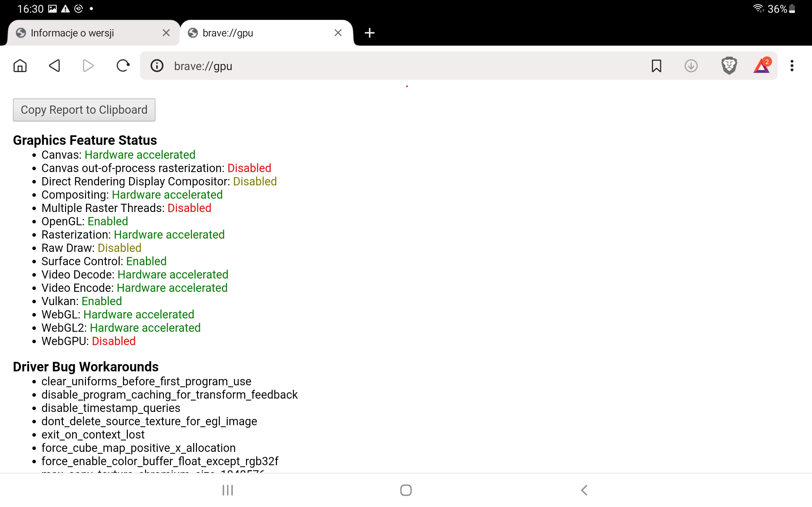This screenshot has height=507, width=812.
Task: Tap the Android back button
Action: pyautogui.click(x=584, y=490)
